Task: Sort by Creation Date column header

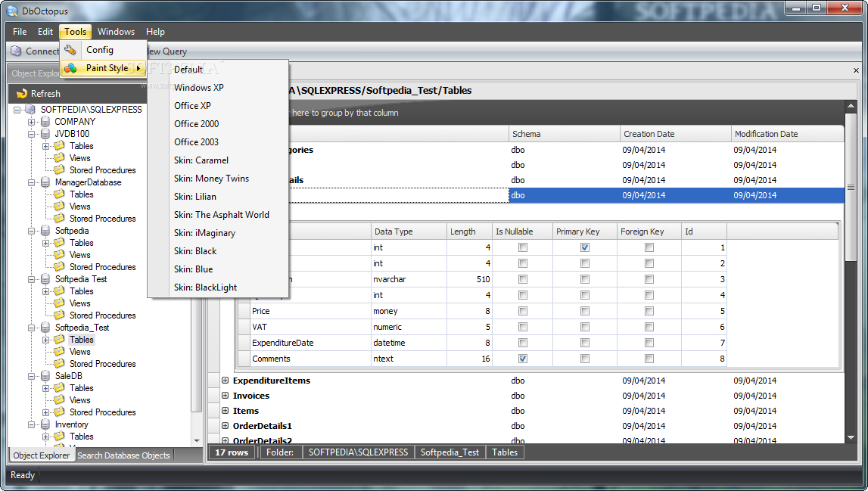Action: [675, 134]
